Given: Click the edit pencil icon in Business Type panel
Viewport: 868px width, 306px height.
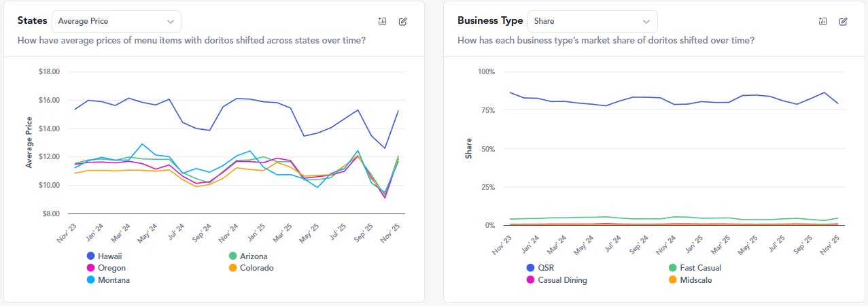Looking at the screenshot, I should coord(843,22).
